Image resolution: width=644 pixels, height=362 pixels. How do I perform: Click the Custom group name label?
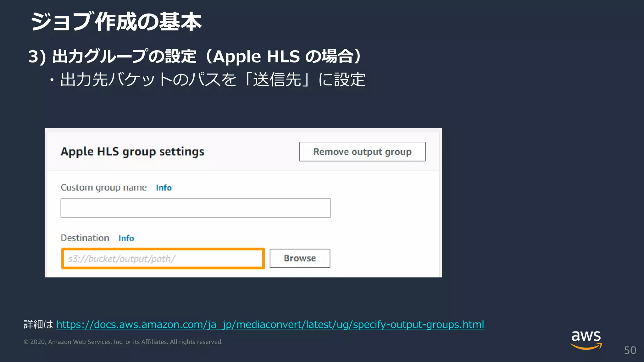click(104, 188)
